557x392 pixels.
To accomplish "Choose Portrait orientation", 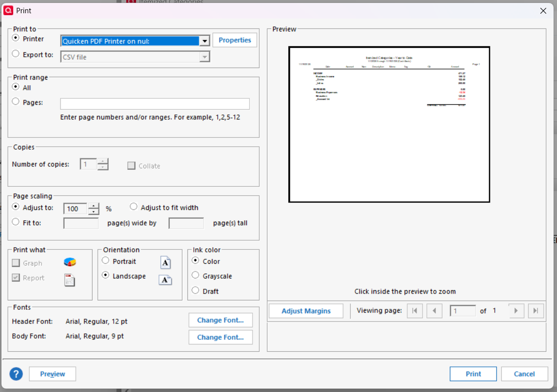I will [106, 261].
